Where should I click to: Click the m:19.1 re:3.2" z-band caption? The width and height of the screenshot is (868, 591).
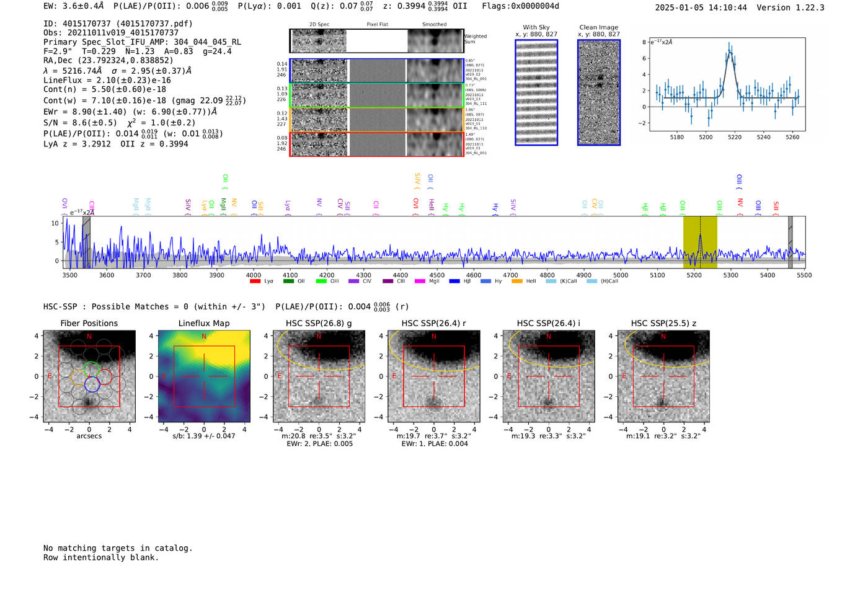pos(663,436)
